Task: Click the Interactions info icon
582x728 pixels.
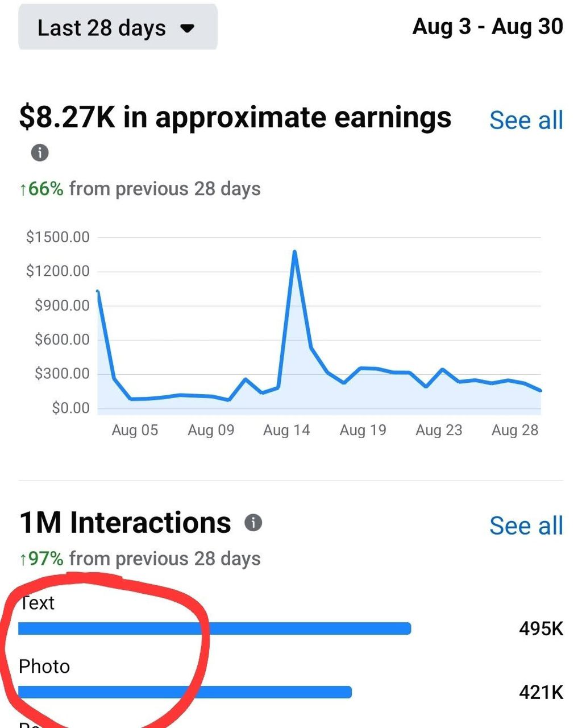Action: click(x=254, y=521)
